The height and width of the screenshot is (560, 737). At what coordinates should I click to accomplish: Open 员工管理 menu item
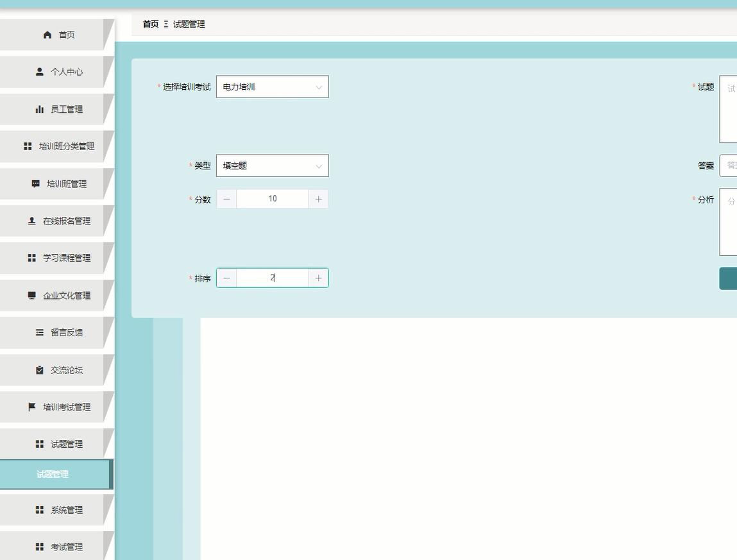pyautogui.click(x=56, y=109)
